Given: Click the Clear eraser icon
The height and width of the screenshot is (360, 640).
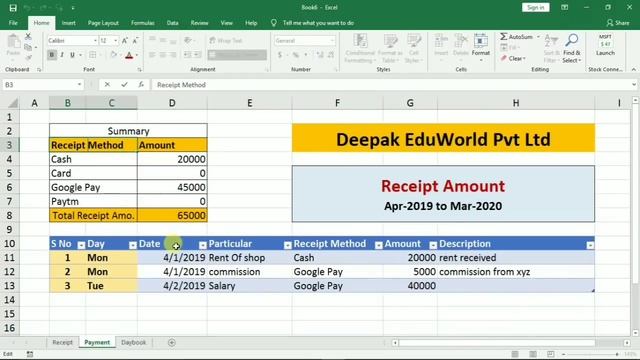Looking at the screenshot, I should [504, 58].
